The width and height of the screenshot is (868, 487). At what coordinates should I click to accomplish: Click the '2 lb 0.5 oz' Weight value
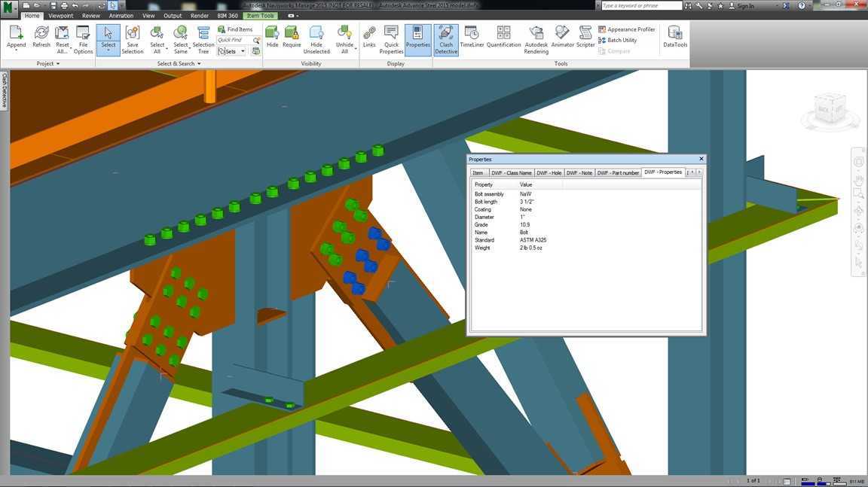pos(531,248)
